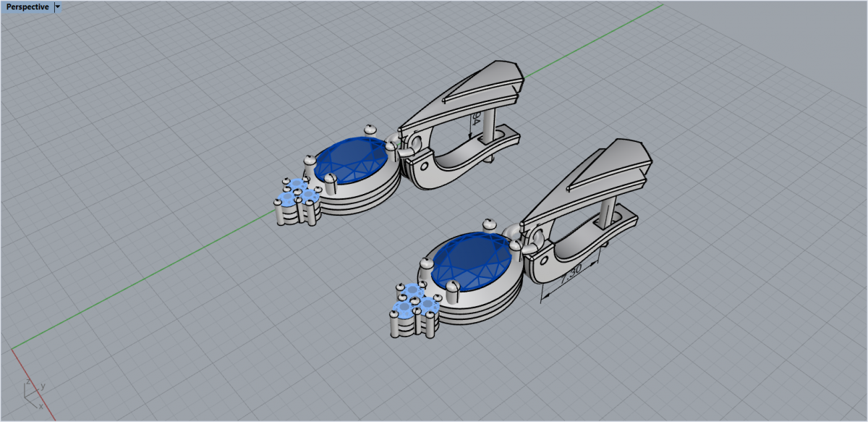Open the Perspective viewport menu arrow
Screen dimensions: 868x422
(58, 7)
